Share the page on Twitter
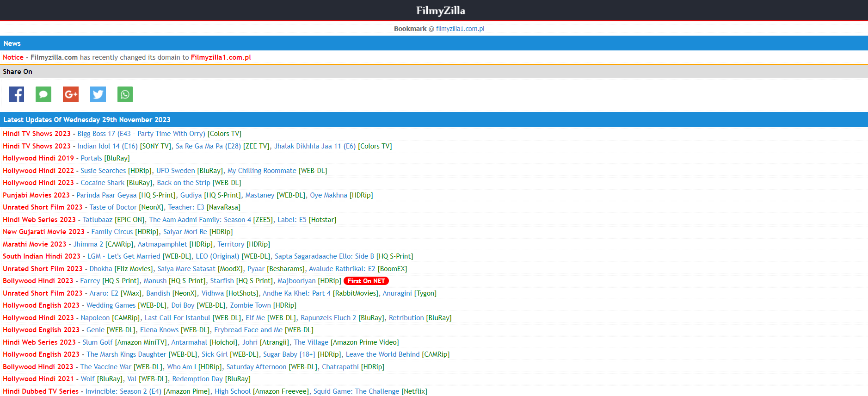Image resolution: width=868 pixels, height=396 pixels. click(98, 94)
